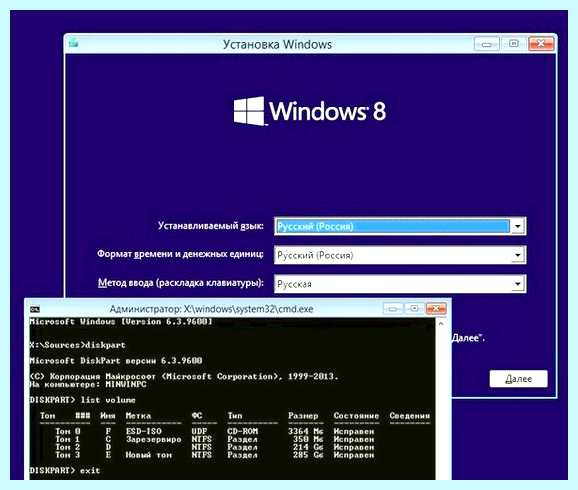Open time and currency format dropdown arrow
This screenshot has height=490, width=578.
(518, 255)
